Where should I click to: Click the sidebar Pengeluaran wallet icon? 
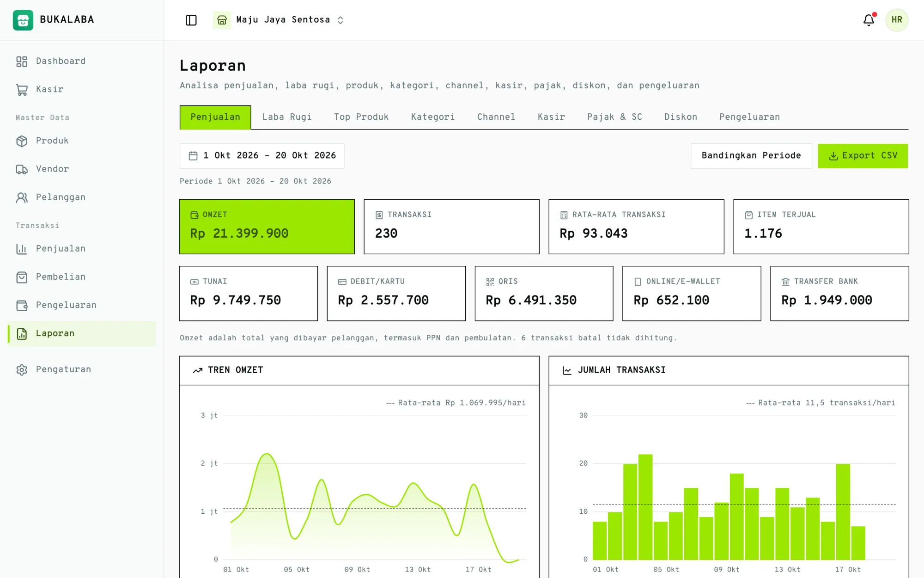(22, 305)
